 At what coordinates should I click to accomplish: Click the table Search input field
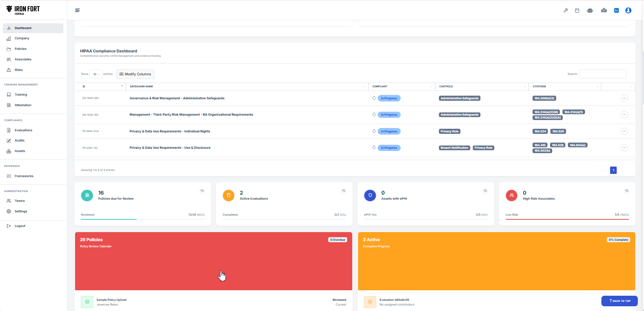(602, 74)
